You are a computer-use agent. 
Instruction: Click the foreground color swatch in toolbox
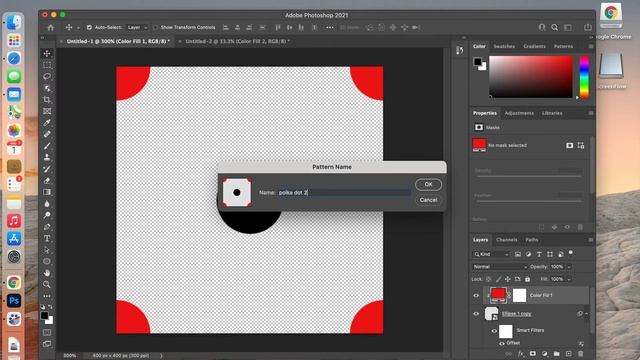pyautogui.click(x=44, y=315)
